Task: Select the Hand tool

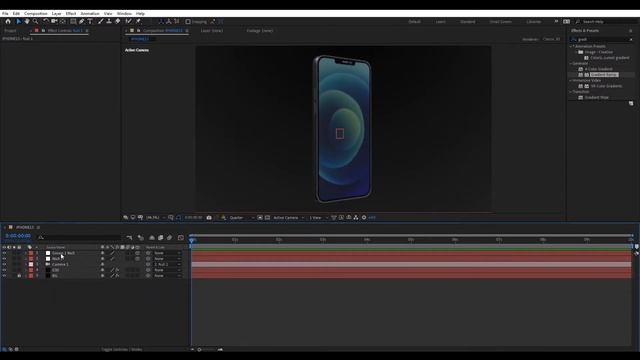Action: point(27,21)
